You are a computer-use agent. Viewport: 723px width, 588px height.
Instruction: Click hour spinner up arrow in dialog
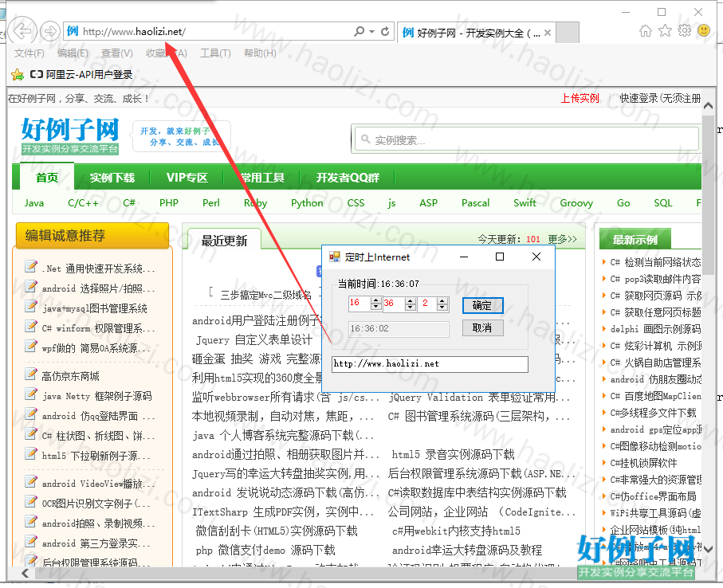click(x=376, y=300)
